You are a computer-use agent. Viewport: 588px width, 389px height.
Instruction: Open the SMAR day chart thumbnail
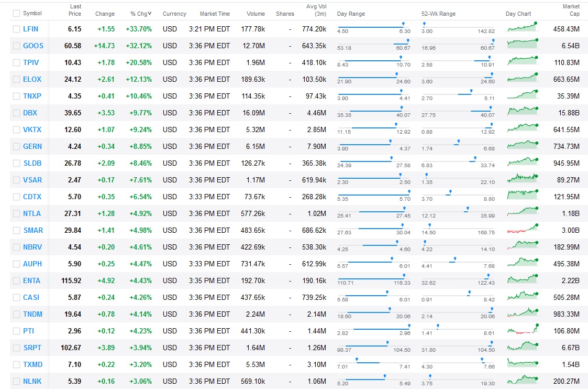(523, 229)
